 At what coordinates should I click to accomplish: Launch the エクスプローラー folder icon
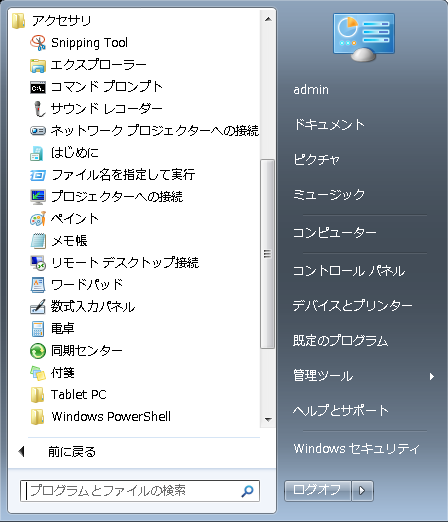38,65
